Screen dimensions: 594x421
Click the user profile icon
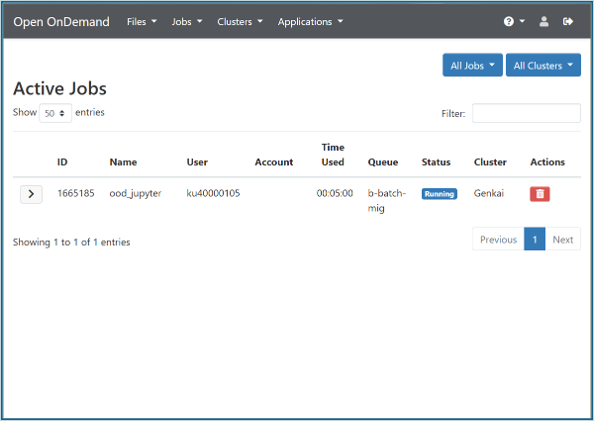(544, 22)
